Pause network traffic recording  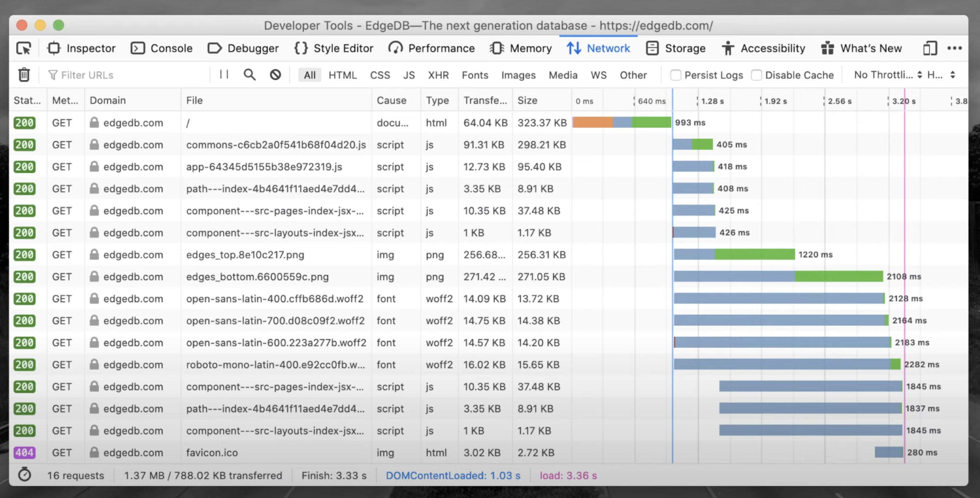pyautogui.click(x=224, y=75)
